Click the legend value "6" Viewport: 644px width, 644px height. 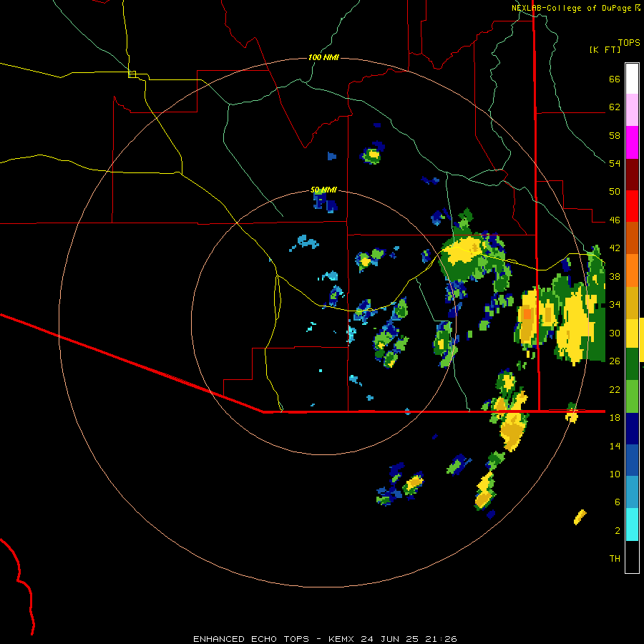tap(618, 502)
